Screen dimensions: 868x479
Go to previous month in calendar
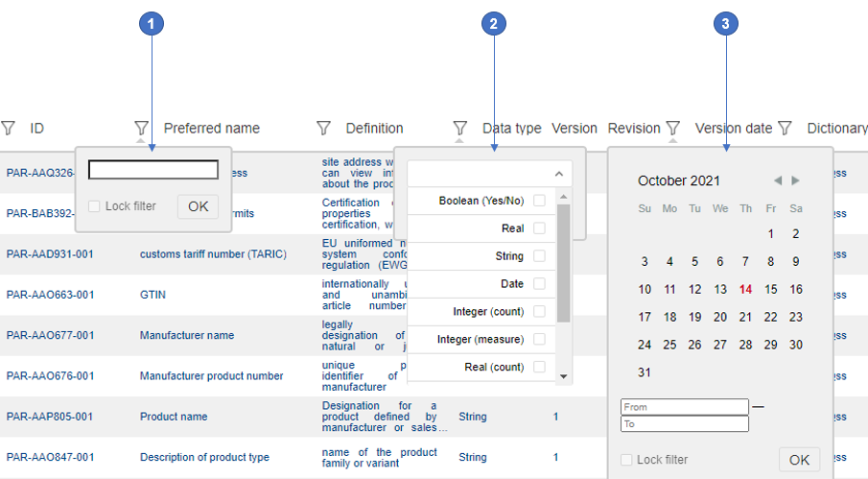(x=778, y=180)
